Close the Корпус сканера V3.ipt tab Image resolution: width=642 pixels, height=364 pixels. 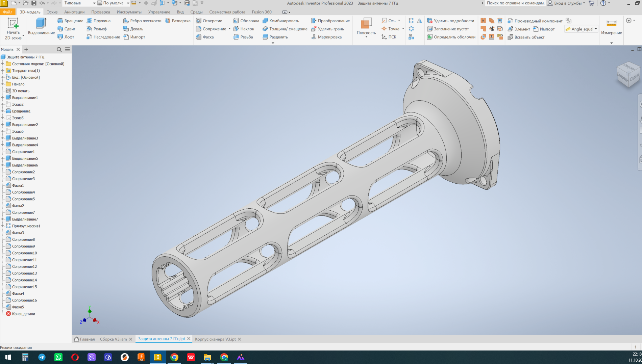click(240, 339)
